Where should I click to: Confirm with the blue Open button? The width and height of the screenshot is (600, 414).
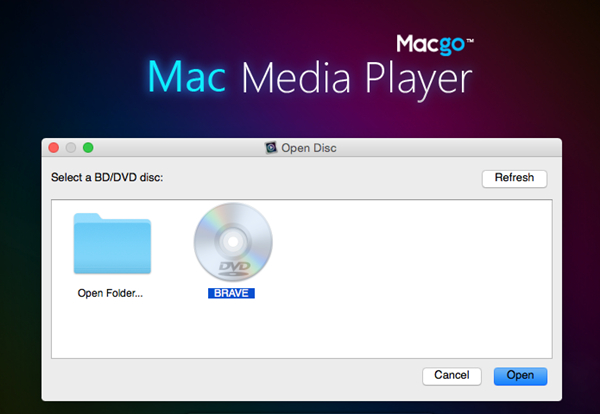[x=520, y=375]
